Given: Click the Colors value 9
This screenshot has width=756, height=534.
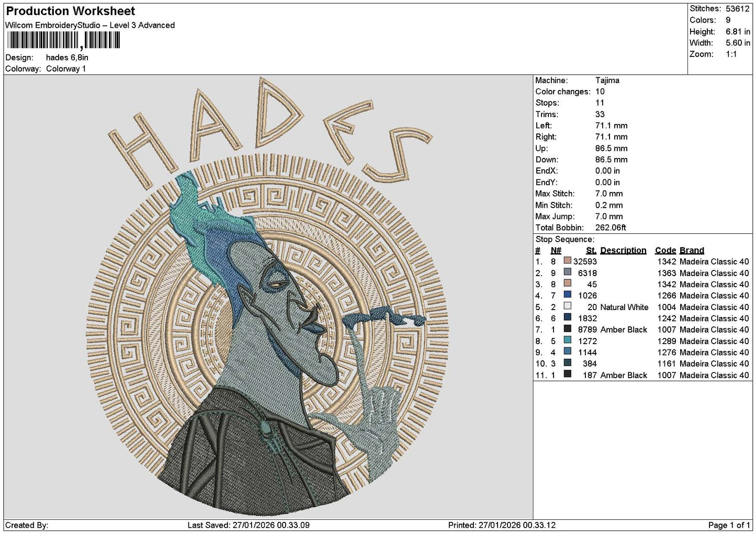Looking at the screenshot, I should pos(728,20).
